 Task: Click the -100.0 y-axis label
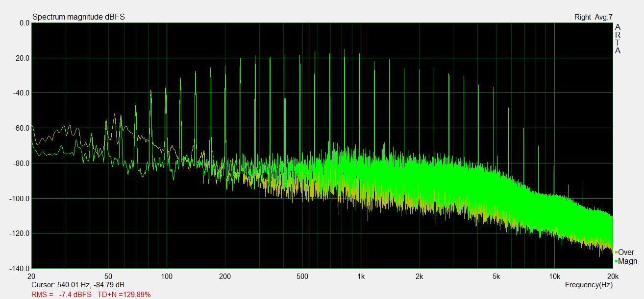(x=21, y=199)
